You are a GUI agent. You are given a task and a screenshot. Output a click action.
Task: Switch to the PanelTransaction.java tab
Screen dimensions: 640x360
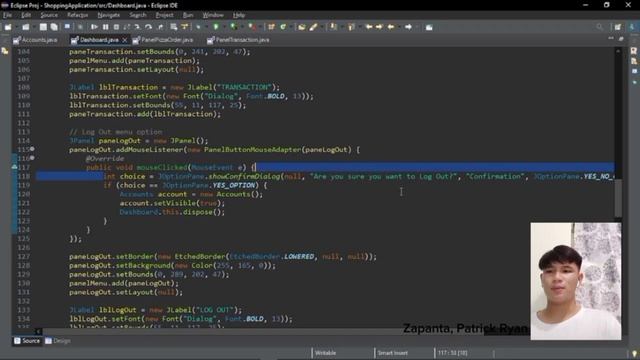coord(238,40)
